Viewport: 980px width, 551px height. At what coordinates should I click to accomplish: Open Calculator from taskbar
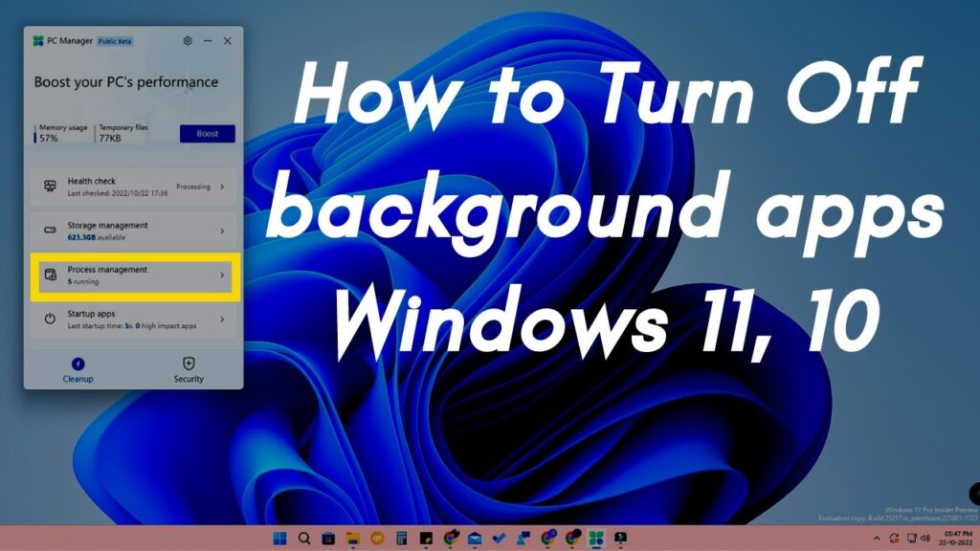click(x=402, y=538)
